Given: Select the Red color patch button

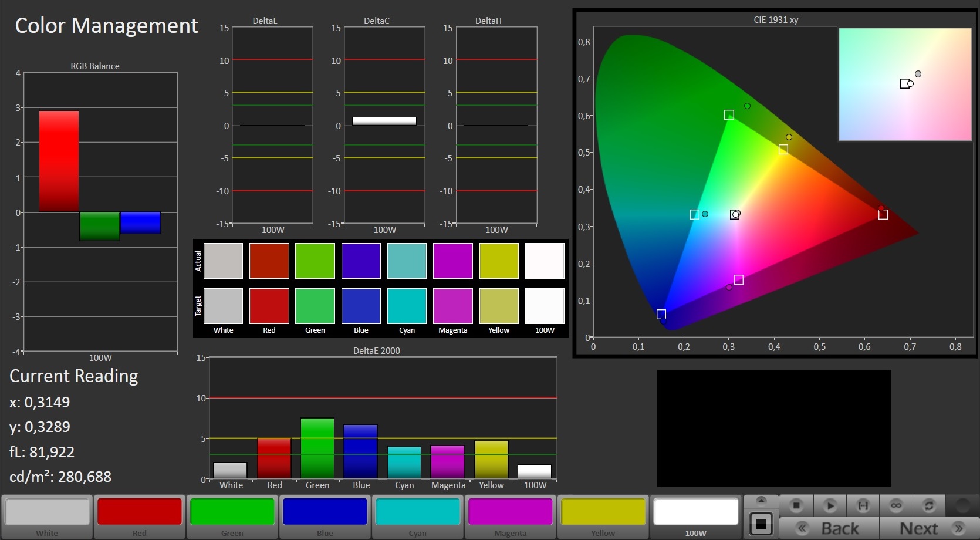Looking at the screenshot, I should click(140, 517).
